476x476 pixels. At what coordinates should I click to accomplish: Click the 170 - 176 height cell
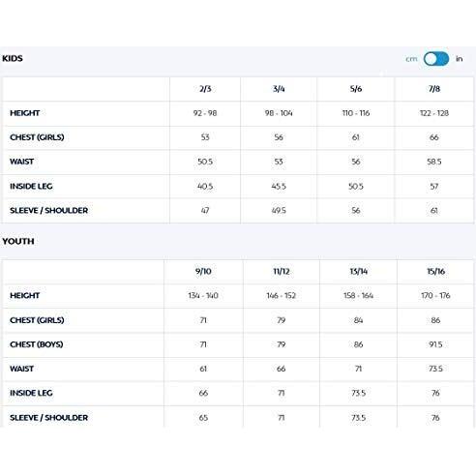(x=435, y=295)
